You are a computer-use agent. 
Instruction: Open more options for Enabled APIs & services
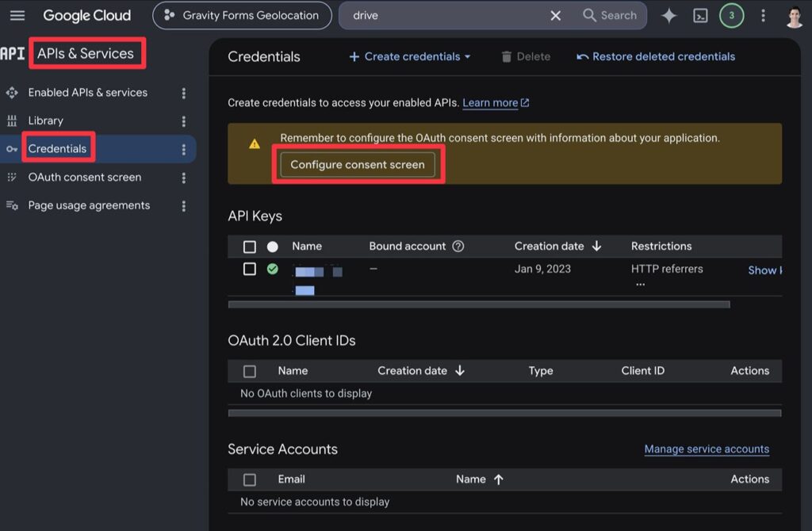pos(183,93)
